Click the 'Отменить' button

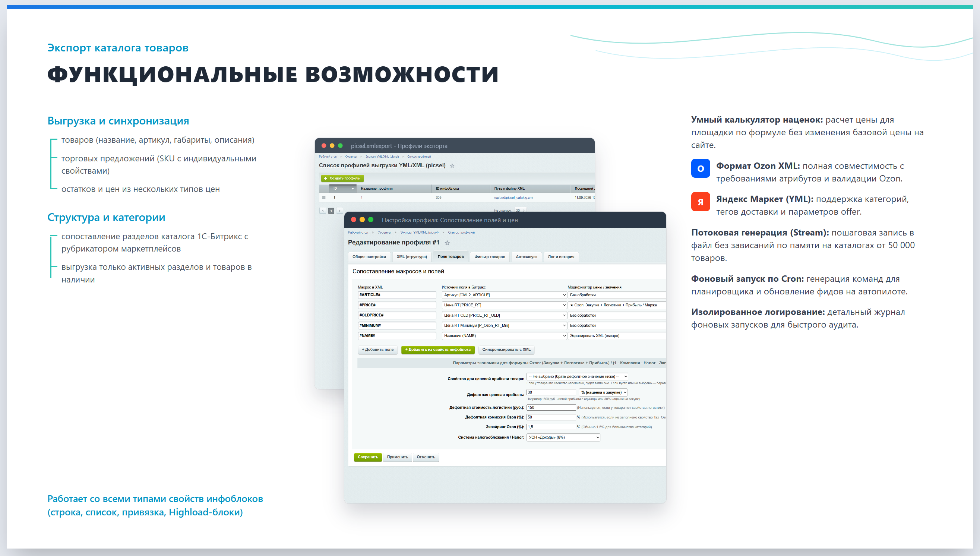click(426, 457)
